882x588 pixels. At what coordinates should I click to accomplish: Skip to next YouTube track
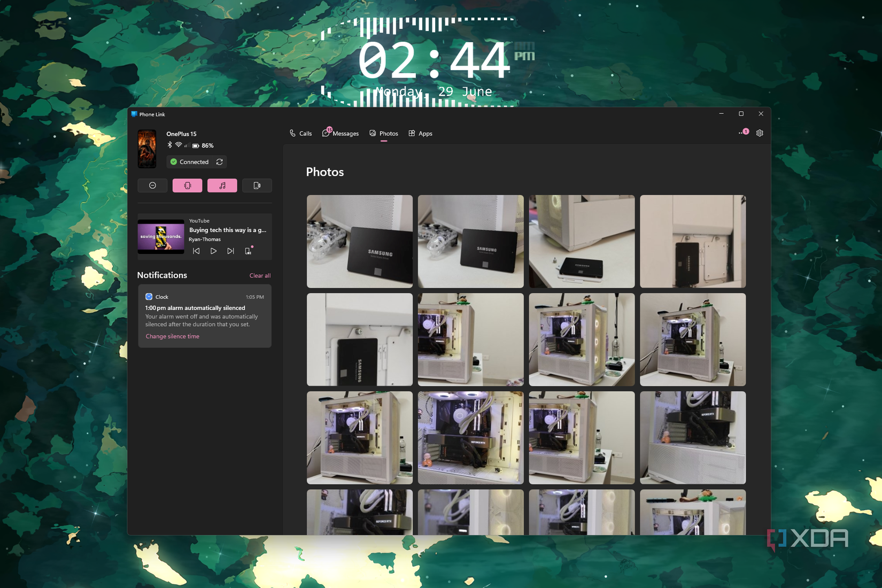pyautogui.click(x=230, y=251)
